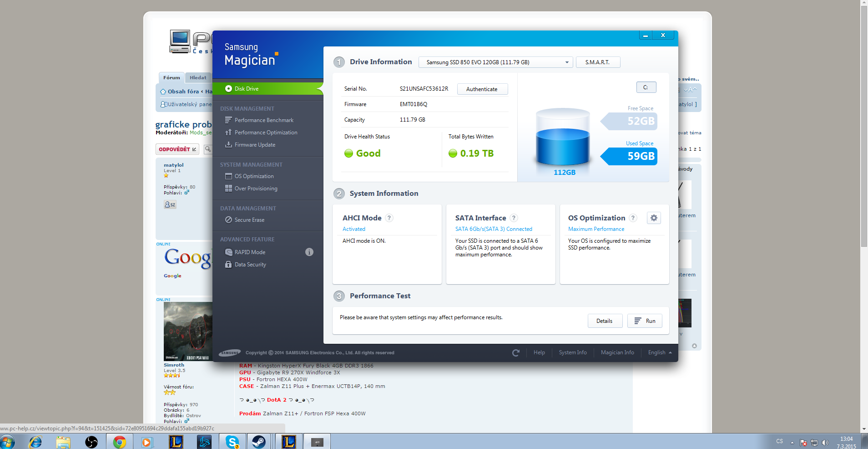The width and height of the screenshot is (868, 449).
Task: Open Performance Benchmark in sidebar
Action: 264,120
